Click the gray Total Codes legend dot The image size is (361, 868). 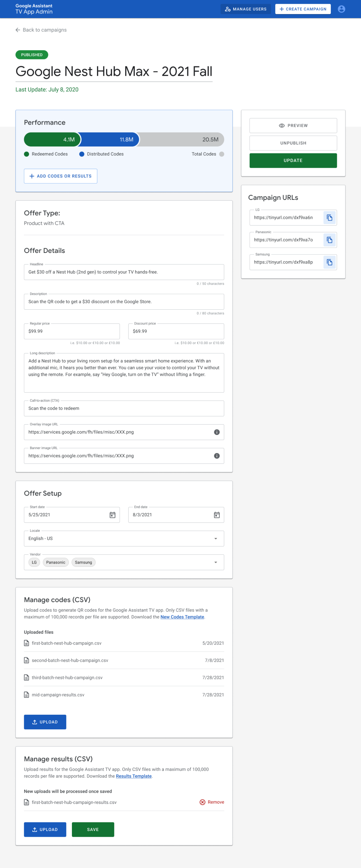222,154
